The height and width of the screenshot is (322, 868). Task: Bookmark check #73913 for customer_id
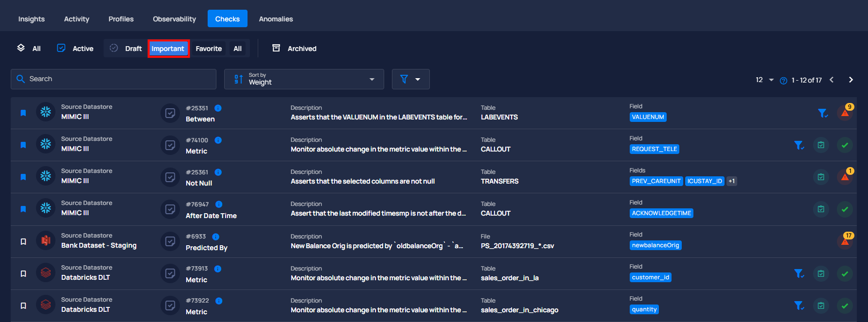23,273
